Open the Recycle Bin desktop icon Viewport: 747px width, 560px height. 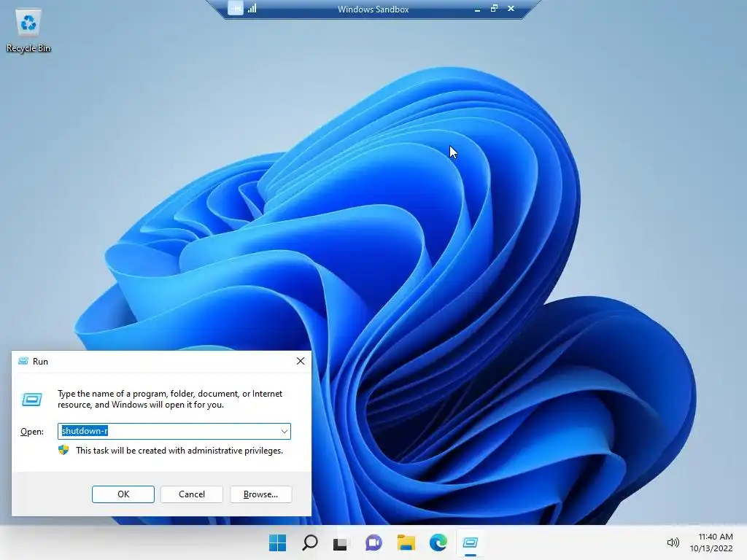28,31
